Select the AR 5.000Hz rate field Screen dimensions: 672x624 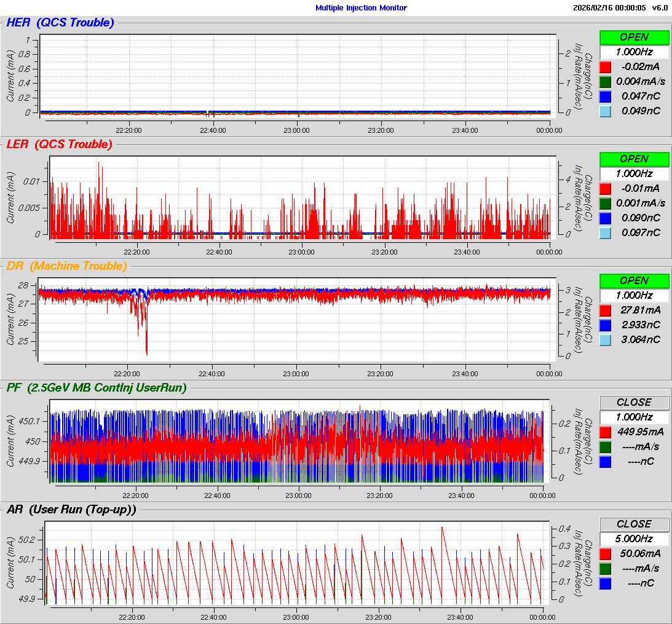(x=634, y=539)
